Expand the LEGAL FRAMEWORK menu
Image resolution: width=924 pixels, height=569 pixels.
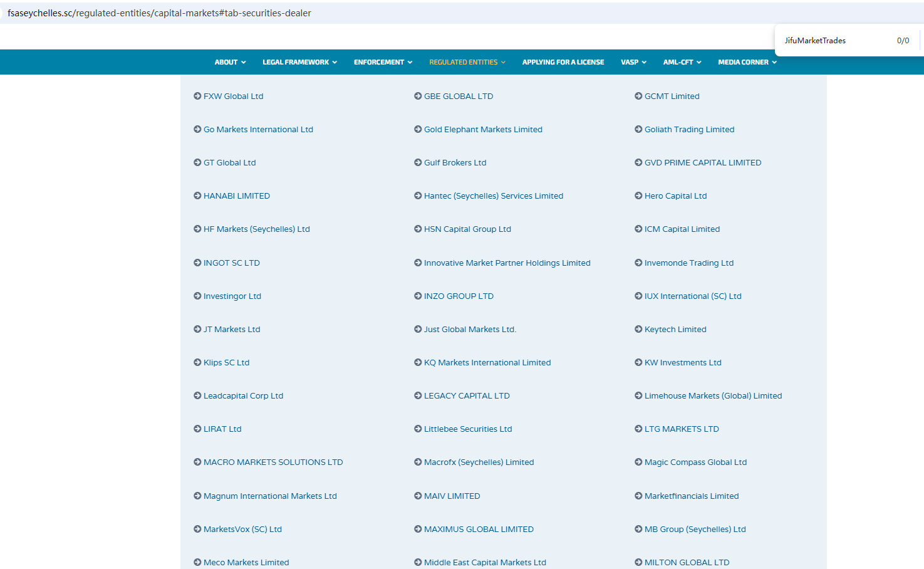coord(299,62)
